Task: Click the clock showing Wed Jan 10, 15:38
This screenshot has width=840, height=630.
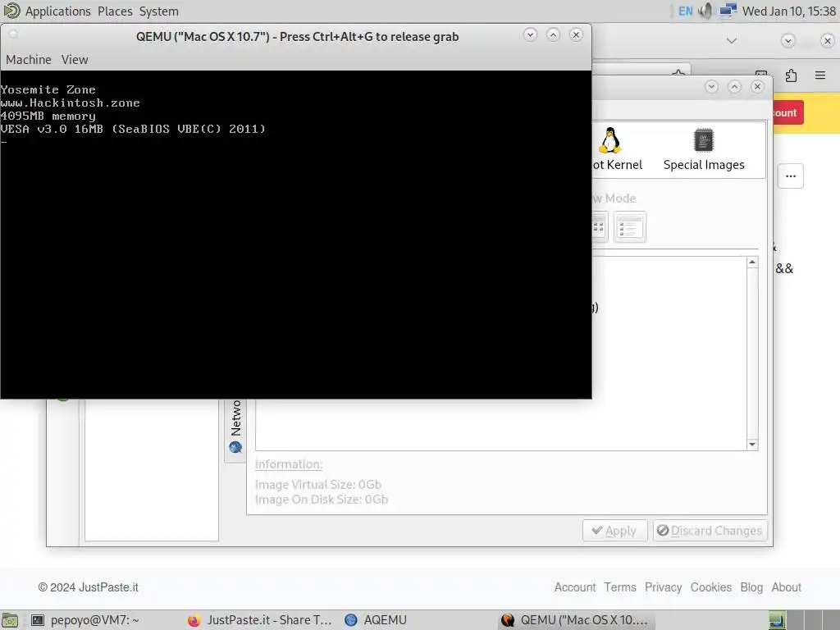Action: 788,11
